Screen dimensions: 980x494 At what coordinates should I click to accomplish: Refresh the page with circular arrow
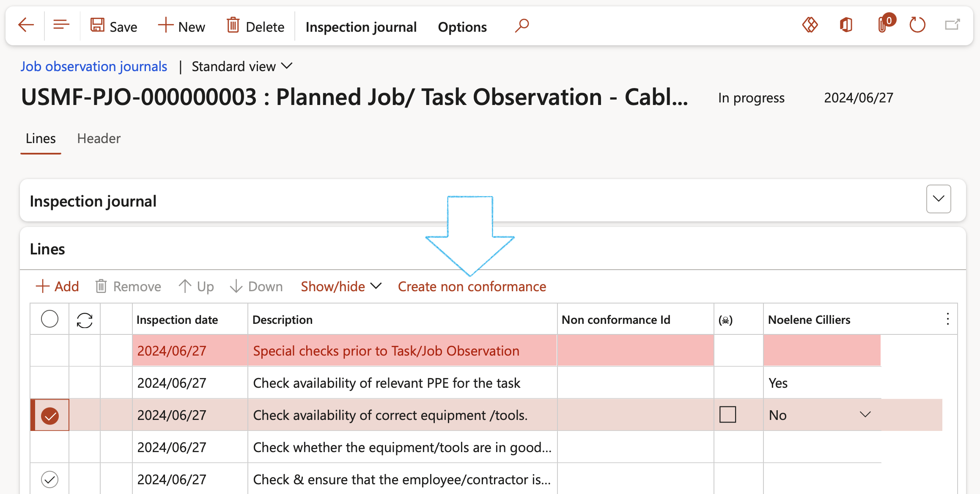pyautogui.click(x=917, y=25)
